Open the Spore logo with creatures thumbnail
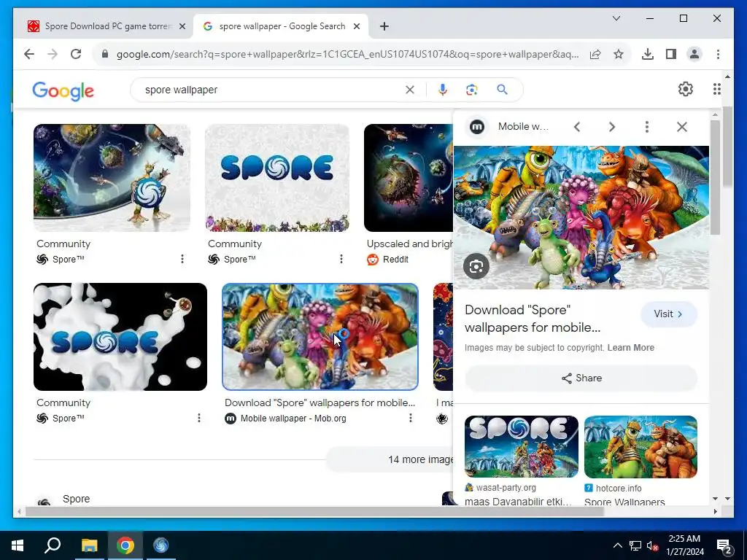 coord(276,178)
